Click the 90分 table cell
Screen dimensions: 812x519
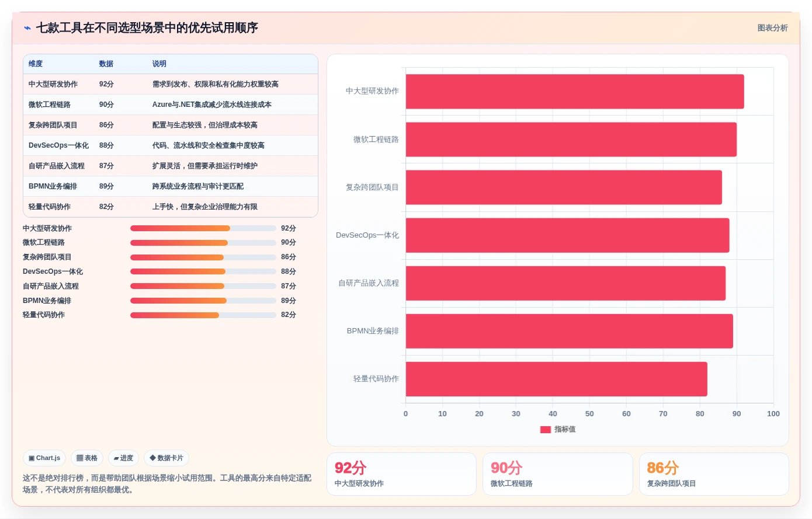coord(106,105)
